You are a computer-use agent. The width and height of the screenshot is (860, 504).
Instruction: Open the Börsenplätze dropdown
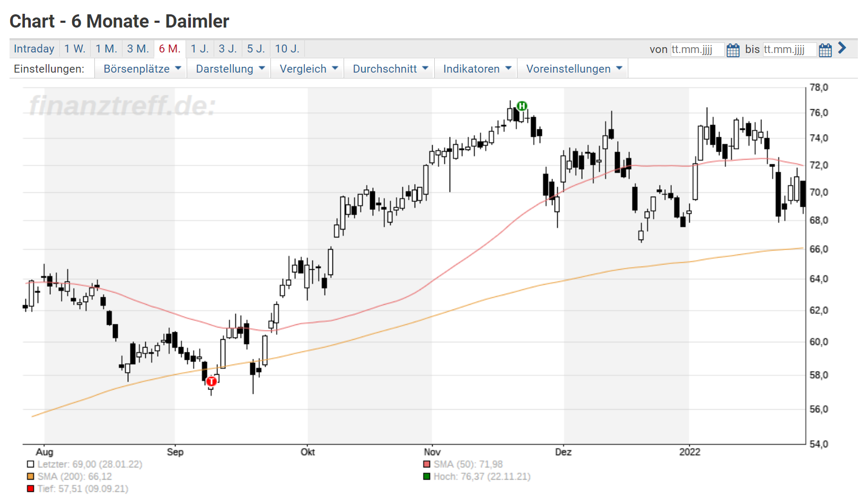click(141, 69)
